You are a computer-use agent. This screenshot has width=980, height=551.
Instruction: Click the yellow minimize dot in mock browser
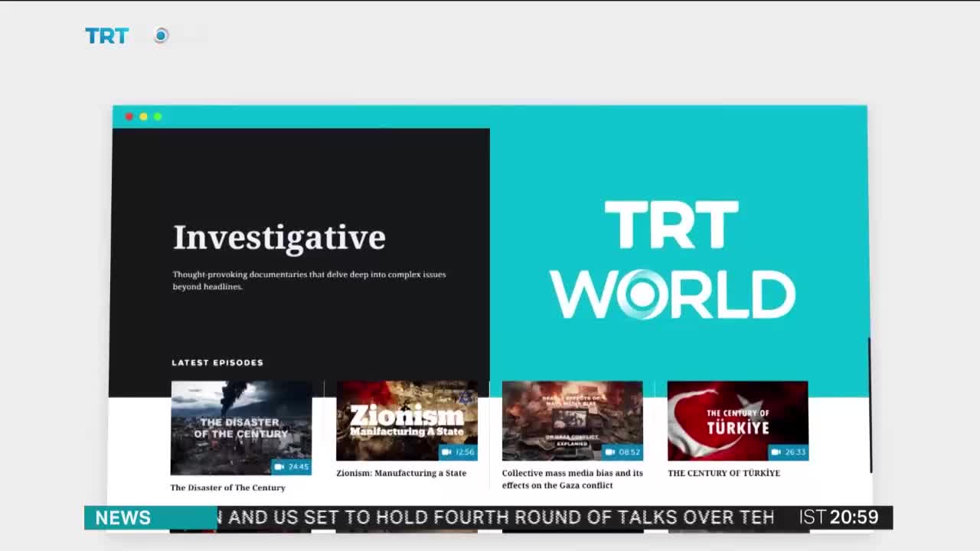pyautogui.click(x=143, y=116)
